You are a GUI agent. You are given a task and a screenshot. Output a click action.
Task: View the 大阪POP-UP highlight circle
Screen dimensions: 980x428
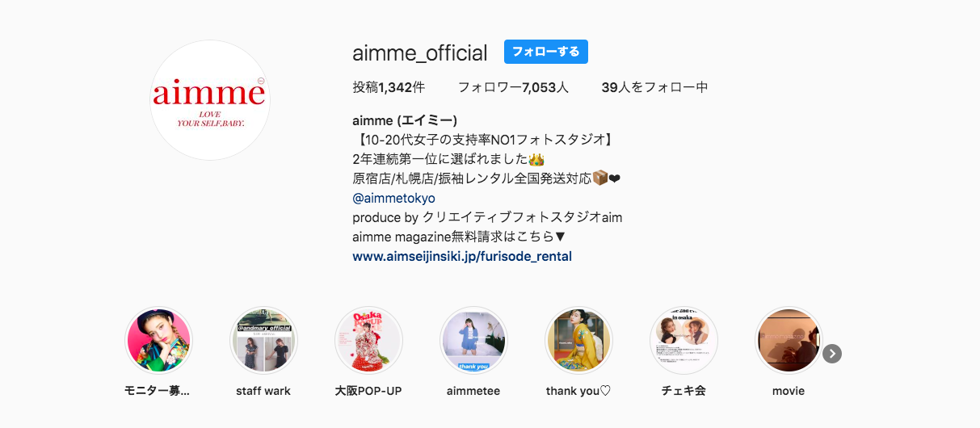pos(368,340)
